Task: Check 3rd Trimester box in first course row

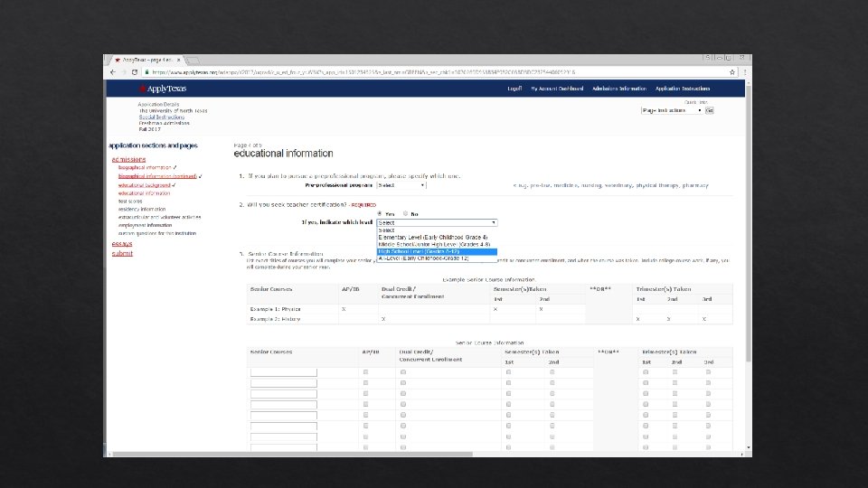Action: click(x=708, y=372)
